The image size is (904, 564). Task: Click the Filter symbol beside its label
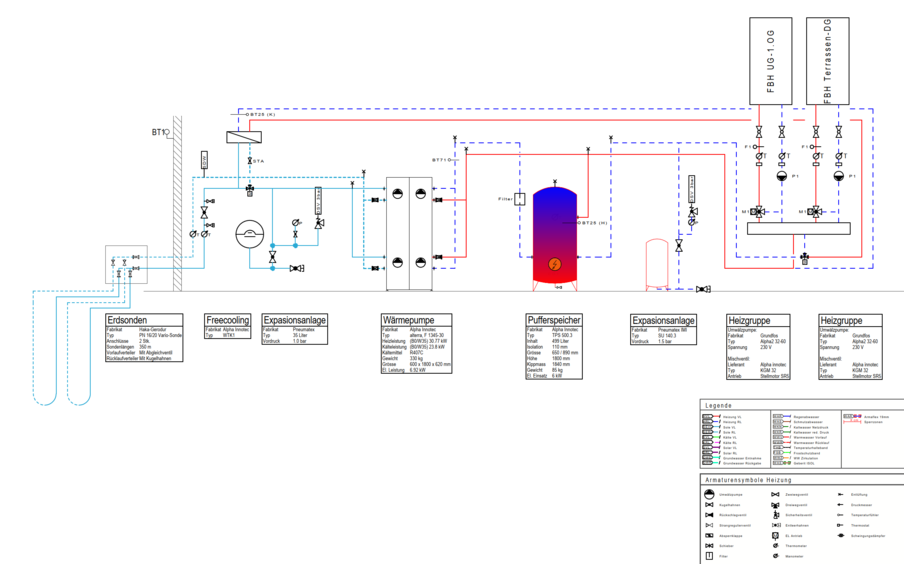(x=519, y=199)
